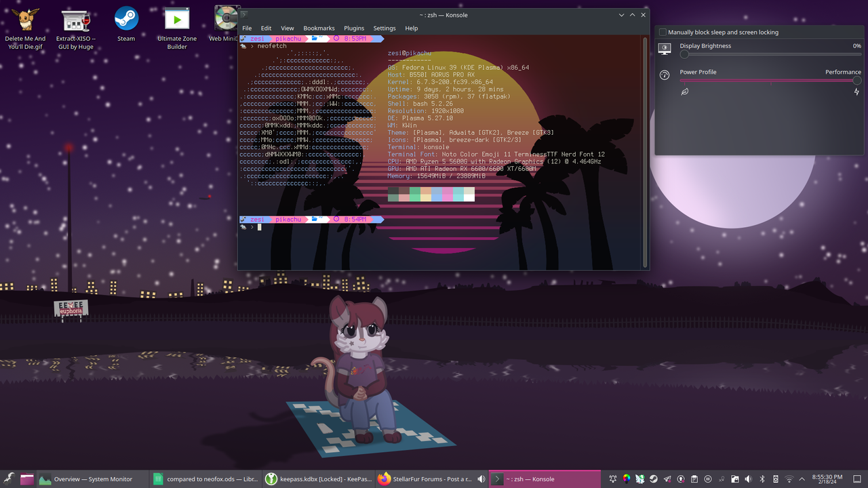Viewport: 868px width, 488px height.
Task: Click the Konsole title bar text
Action: 443,15
